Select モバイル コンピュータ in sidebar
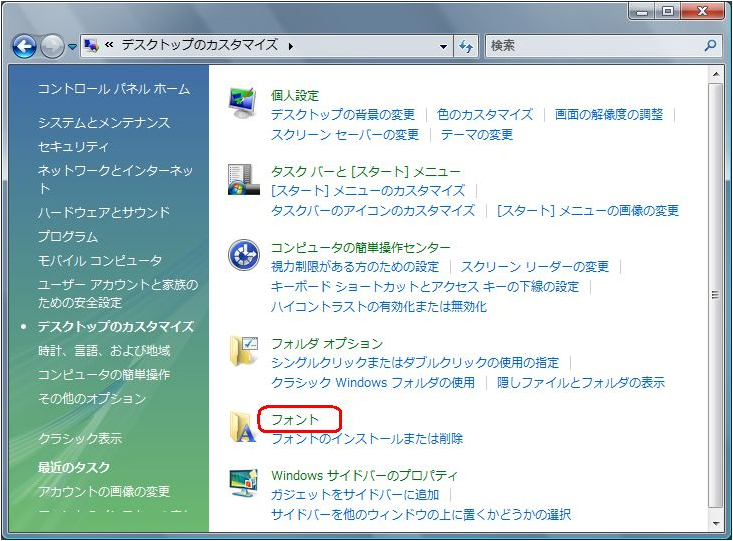733x541 pixels. coord(100,260)
